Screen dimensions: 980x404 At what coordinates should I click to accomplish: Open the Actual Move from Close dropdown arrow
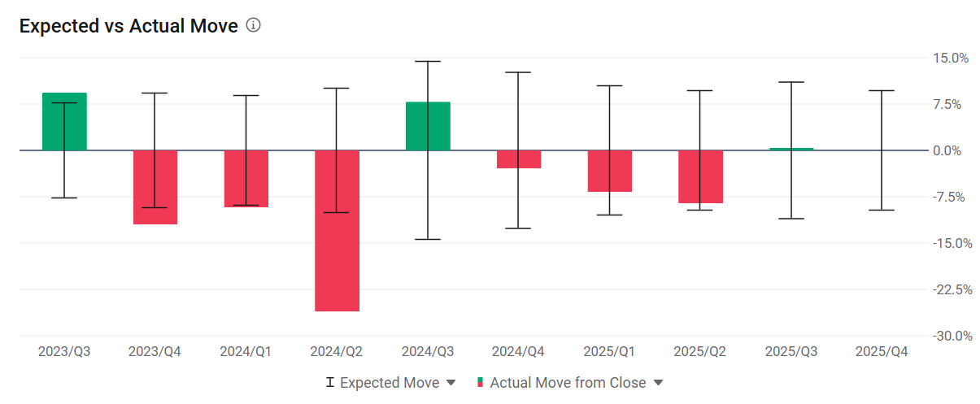(x=659, y=383)
